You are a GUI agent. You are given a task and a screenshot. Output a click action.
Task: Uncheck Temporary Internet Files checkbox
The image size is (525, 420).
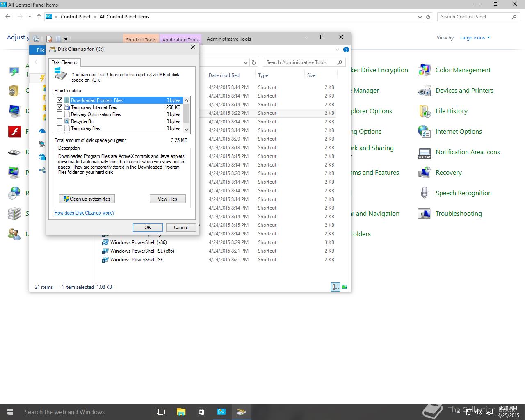60,107
